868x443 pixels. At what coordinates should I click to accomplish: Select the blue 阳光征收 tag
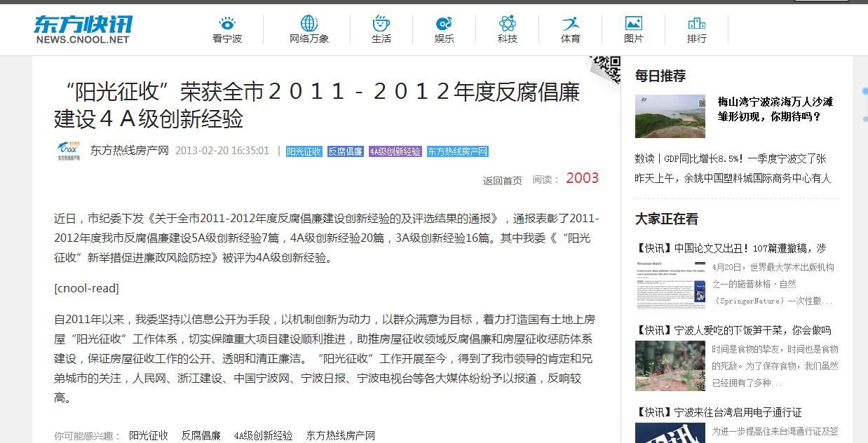coord(304,151)
